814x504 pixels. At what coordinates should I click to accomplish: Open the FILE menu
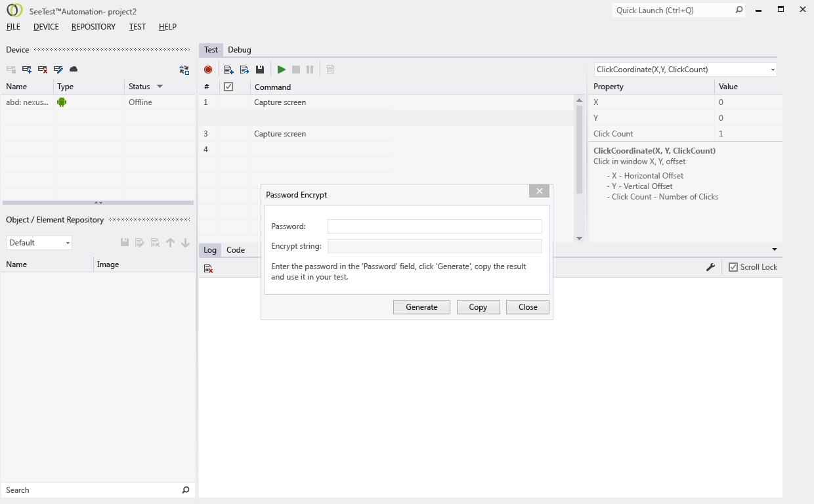click(x=13, y=27)
